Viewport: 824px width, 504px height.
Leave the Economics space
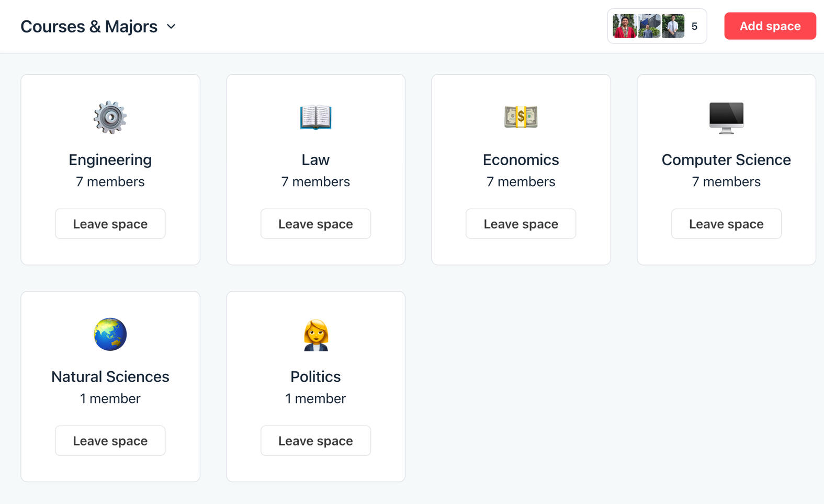click(x=521, y=224)
